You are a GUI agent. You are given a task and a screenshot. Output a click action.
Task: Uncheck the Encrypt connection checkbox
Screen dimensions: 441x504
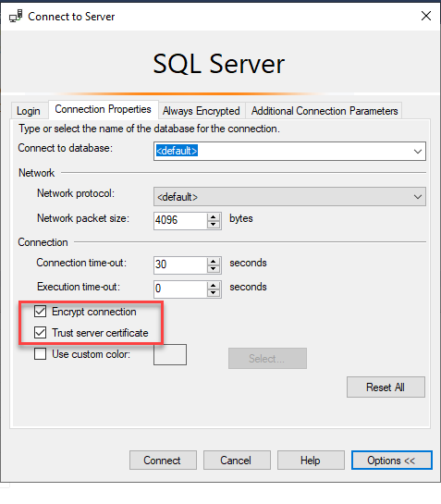coord(40,312)
